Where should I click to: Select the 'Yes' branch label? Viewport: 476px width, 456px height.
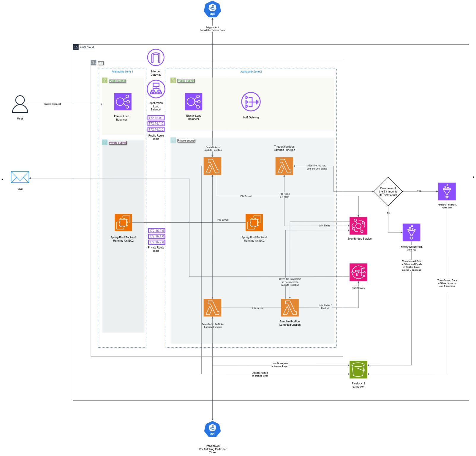point(419,191)
